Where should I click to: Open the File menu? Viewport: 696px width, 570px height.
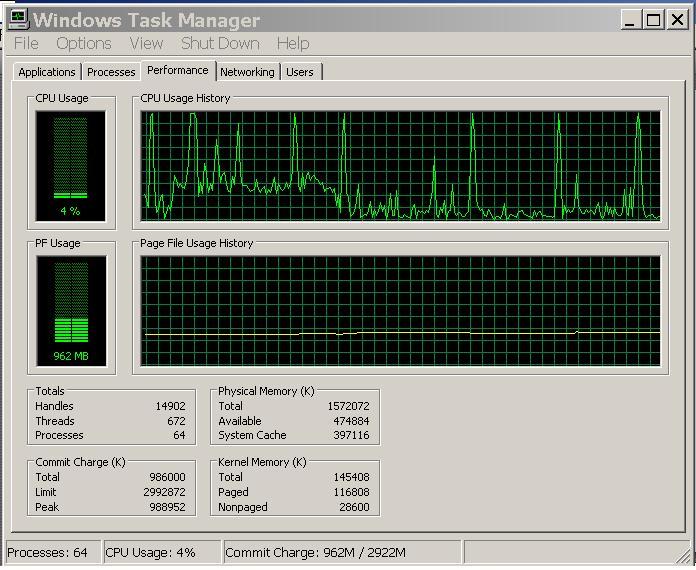click(26, 44)
